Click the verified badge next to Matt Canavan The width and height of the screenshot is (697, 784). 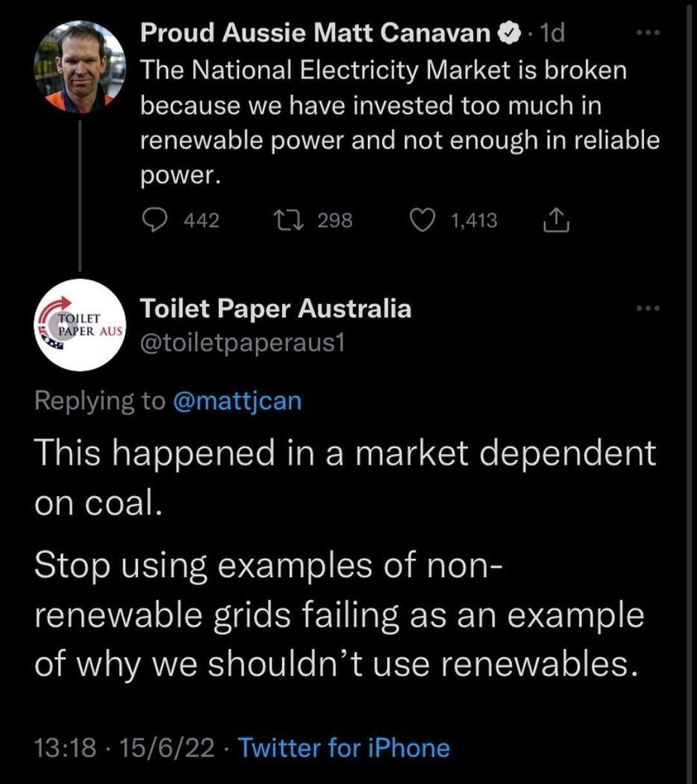pyautogui.click(x=509, y=32)
